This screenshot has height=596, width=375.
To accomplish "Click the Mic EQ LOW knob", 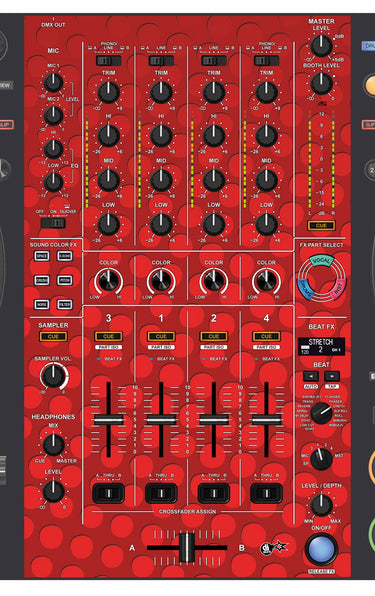I will [x=53, y=182].
